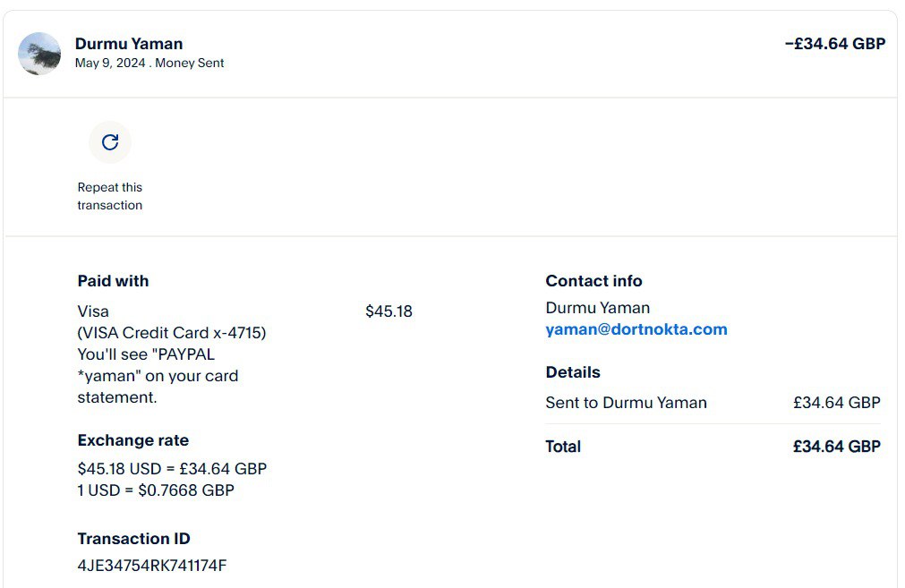Click the "Details" section heading
905x588 pixels.
coord(573,372)
